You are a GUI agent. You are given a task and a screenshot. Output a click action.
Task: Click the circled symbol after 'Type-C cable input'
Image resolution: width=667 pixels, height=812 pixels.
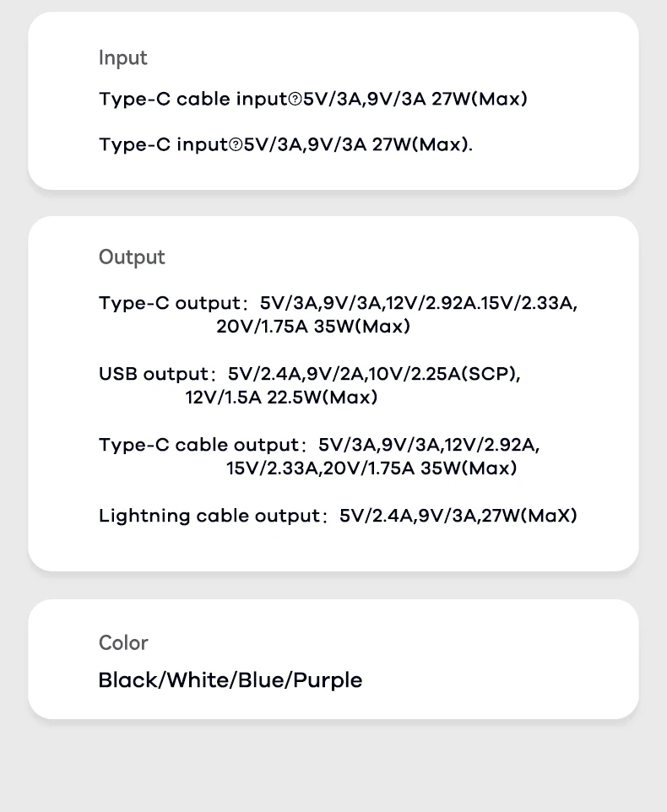click(x=295, y=99)
